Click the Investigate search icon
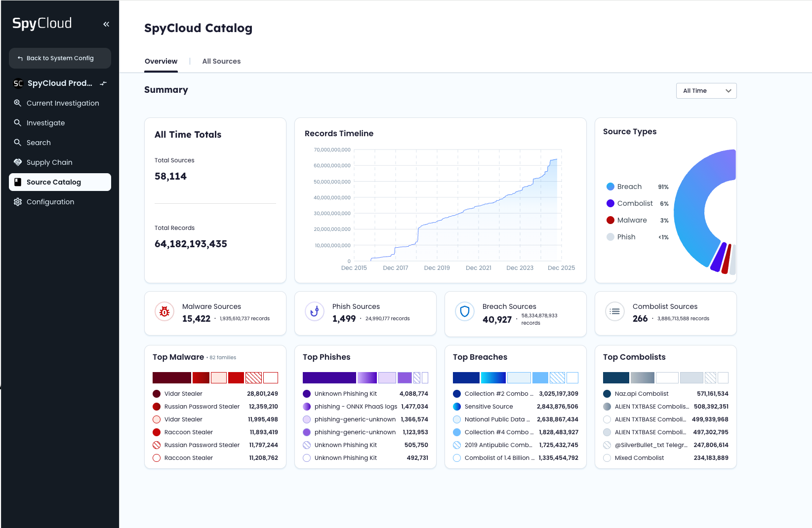Viewport: 812px width, 528px height. (18, 123)
